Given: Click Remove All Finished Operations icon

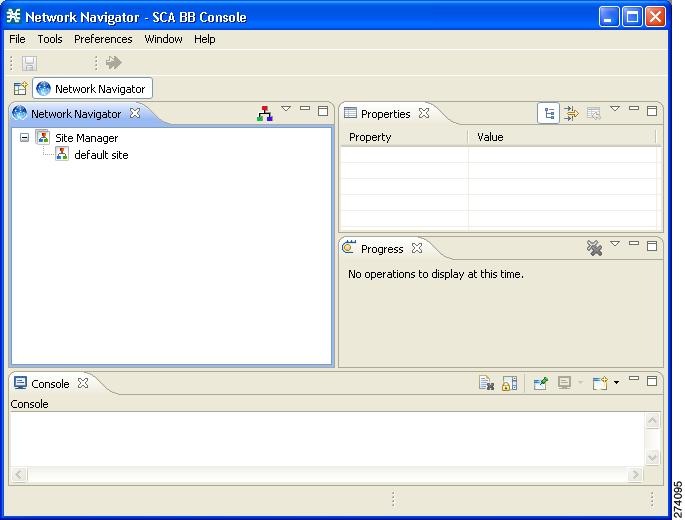Looking at the screenshot, I should tap(594, 248).
